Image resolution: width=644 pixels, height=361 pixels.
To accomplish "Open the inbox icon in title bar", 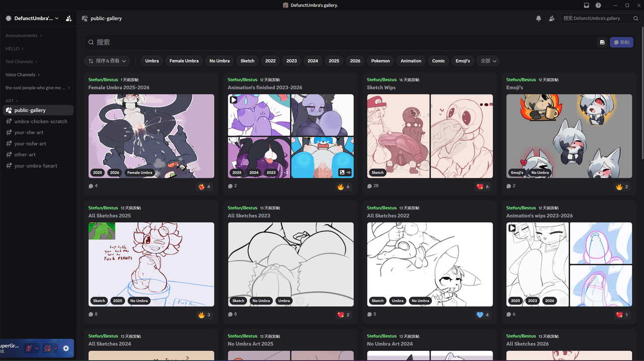I will [587, 5].
